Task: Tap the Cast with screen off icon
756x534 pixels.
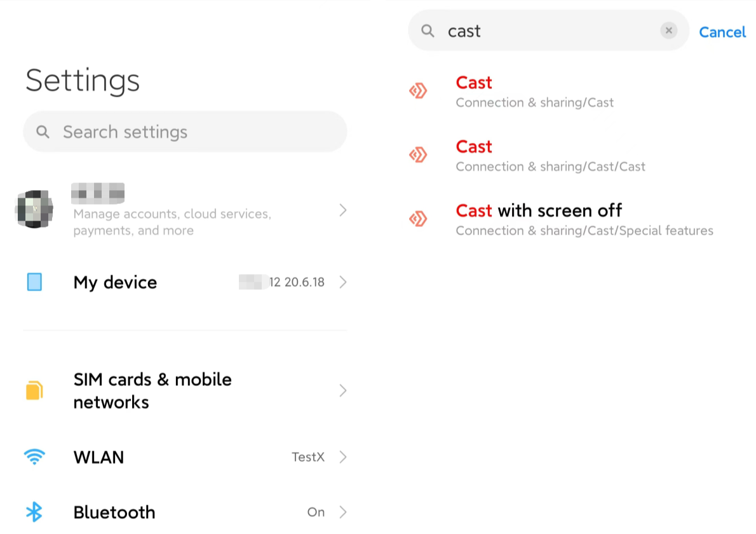Action: (418, 219)
